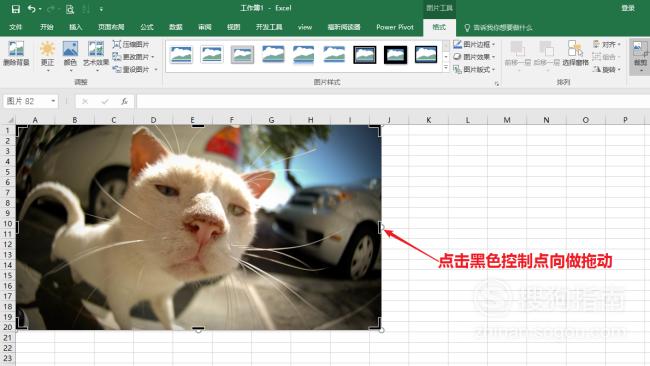Switch to the 插入 Insert tab

click(x=75, y=27)
